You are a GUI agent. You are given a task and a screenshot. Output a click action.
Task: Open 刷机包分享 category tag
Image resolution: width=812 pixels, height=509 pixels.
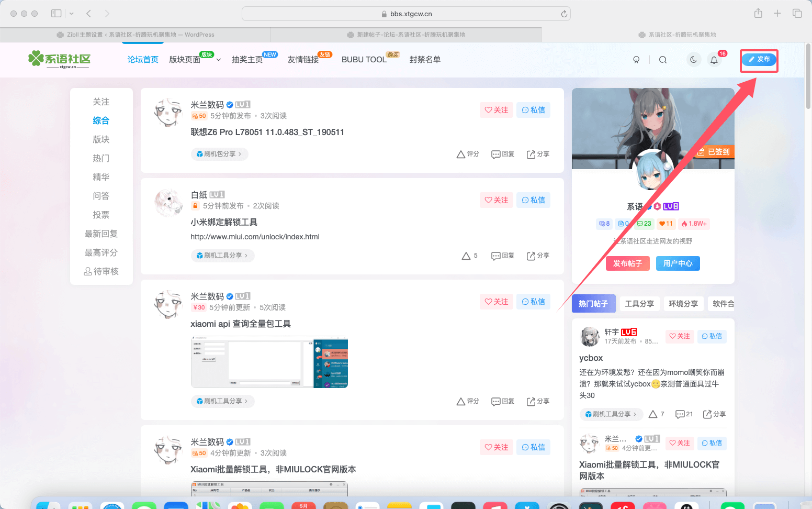pyautogui.click(x=219, y=154)
